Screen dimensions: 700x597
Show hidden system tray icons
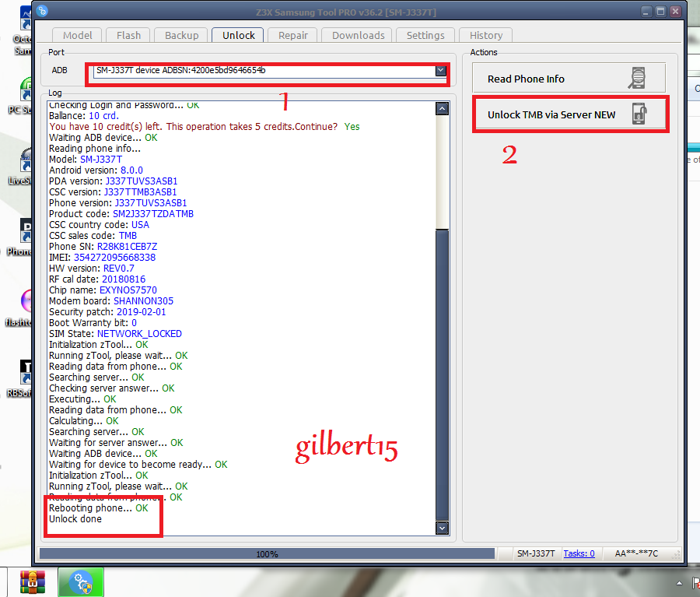pyautogui.click(x=679, y=583)
